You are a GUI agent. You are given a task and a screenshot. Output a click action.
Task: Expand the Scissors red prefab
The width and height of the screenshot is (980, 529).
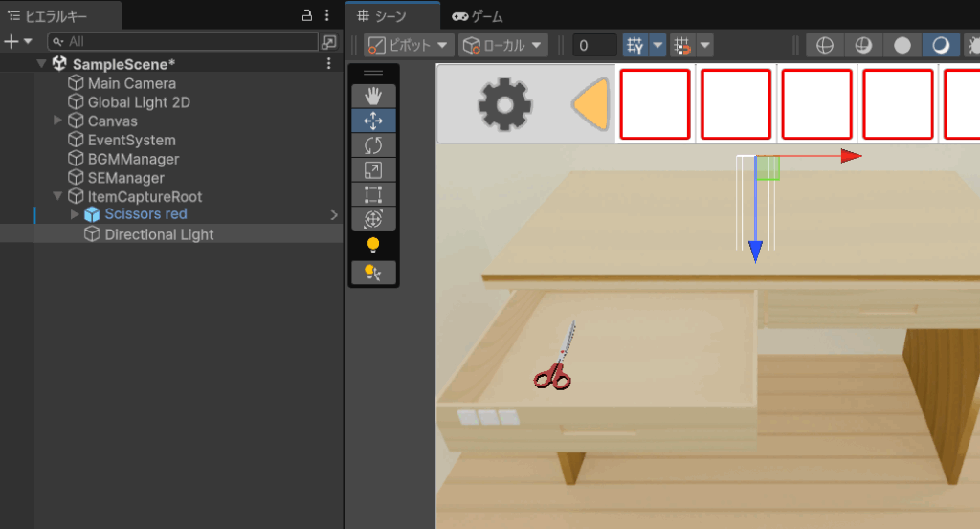[x=75, y=214]
